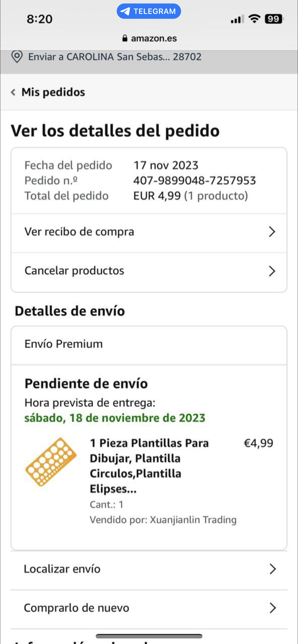The image size is (298, 644).
Task: Tap Localizar envío row
Action: (x=62, y=569)
